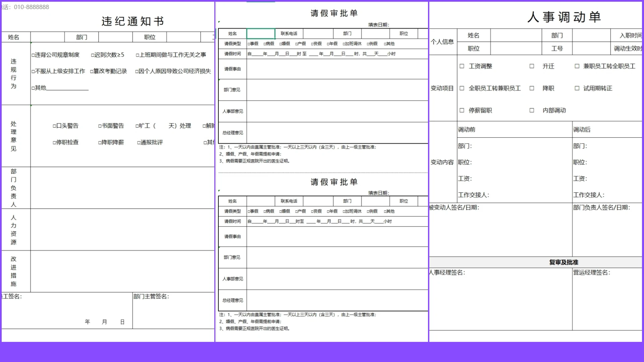644x362 pixels.
Task: Click the upper 请假审批单 title
Action: coord(334,13)
